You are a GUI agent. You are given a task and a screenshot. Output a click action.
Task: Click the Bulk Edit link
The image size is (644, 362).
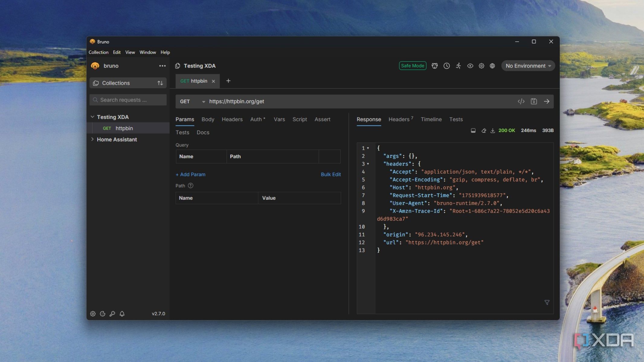(331, 174)
